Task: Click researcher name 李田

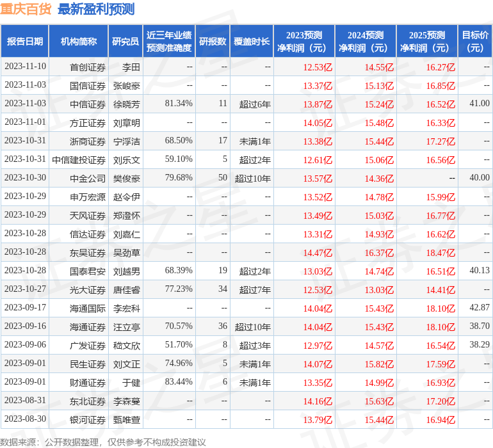Action: coord(131,67)
